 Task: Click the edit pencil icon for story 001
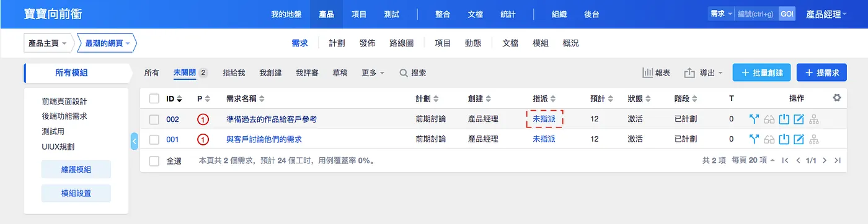tap(799, 139)
